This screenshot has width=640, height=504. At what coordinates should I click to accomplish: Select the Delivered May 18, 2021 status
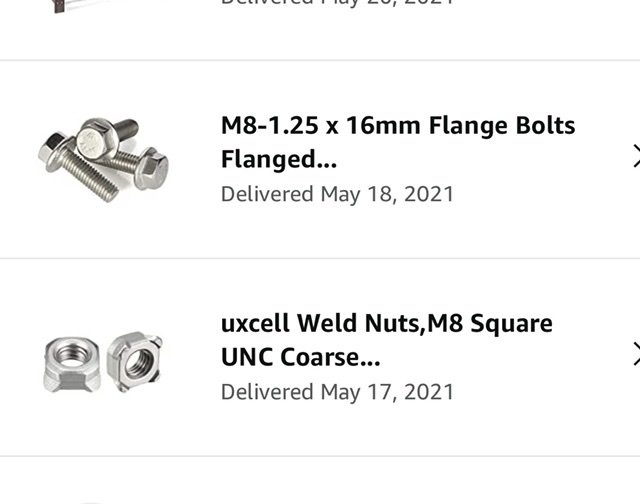(337, 194)
